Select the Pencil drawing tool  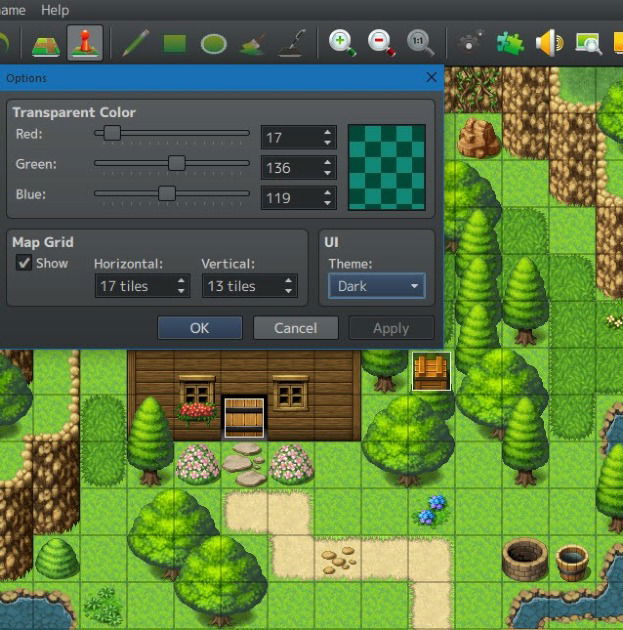click(135, 43)
